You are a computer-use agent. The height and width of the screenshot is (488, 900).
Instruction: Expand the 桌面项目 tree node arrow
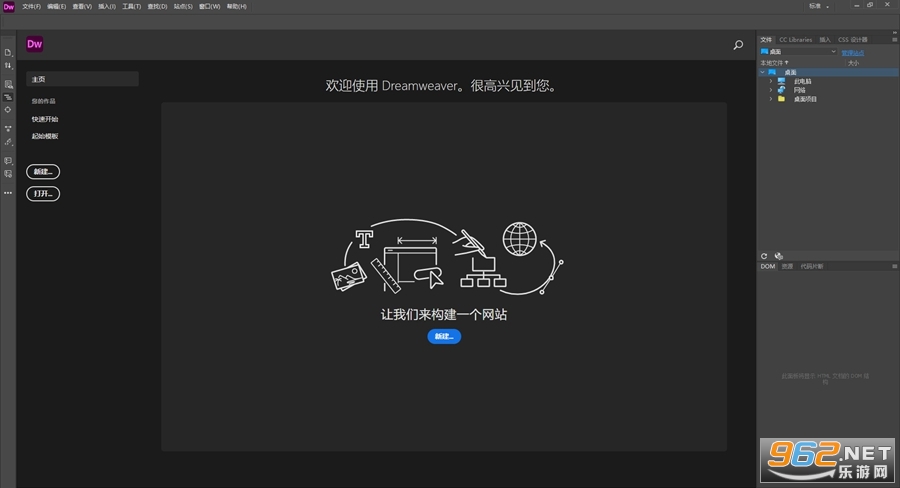(771, 99)
